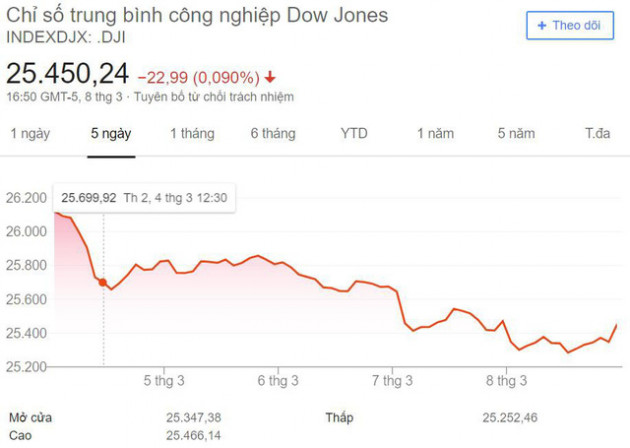630x448 pixels.
Task: Choose the T.đa maximum range tab
Action: coord(597,133)
